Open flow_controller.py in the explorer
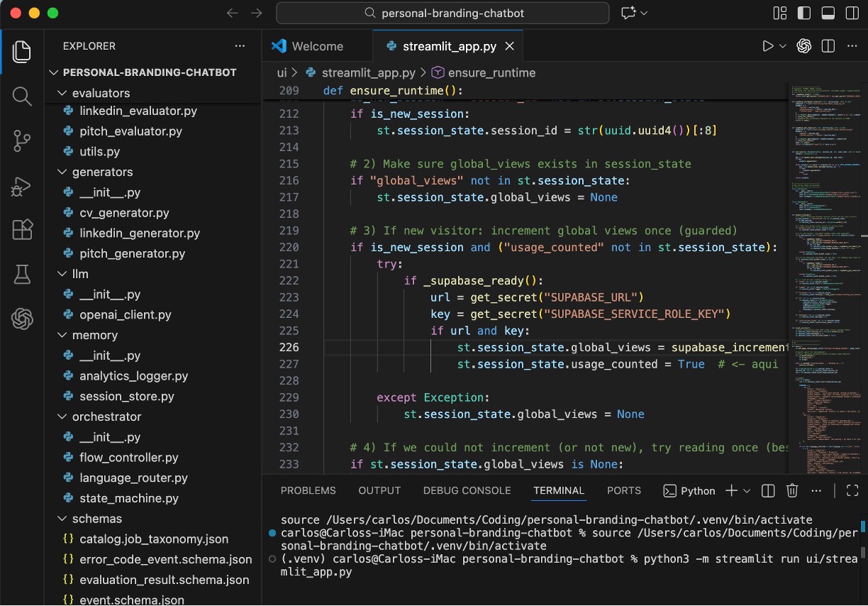The height and width of the screenshot is (606, 868). (128, 458)
